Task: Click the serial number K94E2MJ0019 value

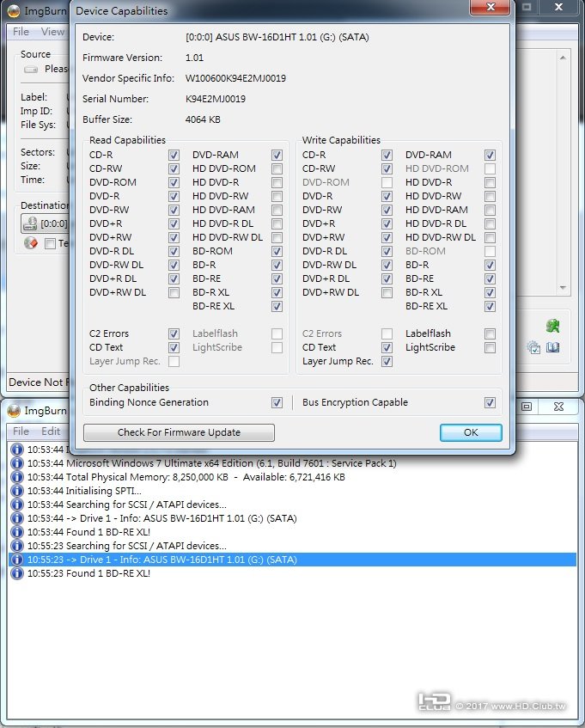Action: [x=216, y=99]
